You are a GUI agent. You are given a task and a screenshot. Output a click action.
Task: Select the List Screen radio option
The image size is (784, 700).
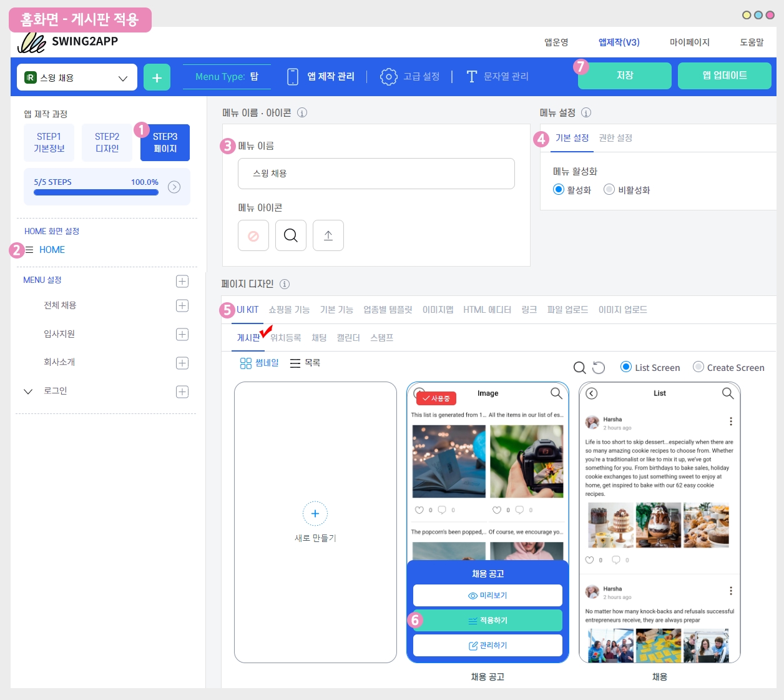tap(625, 367)
